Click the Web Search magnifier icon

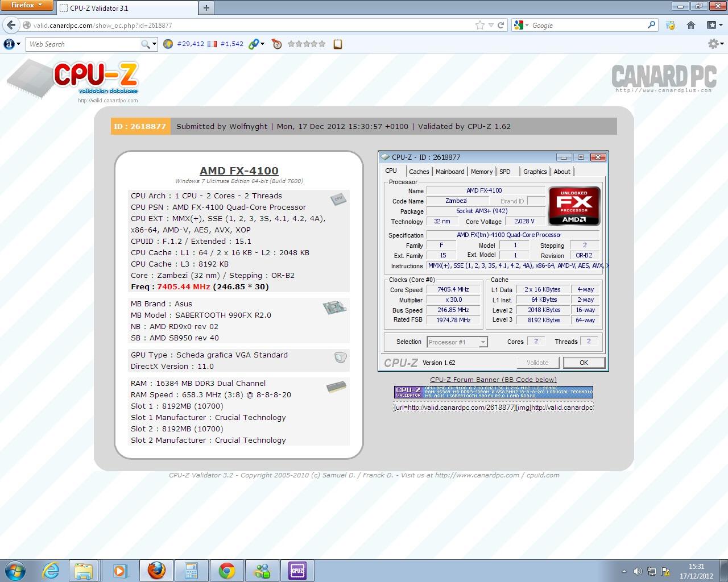[x=146, y=44]
